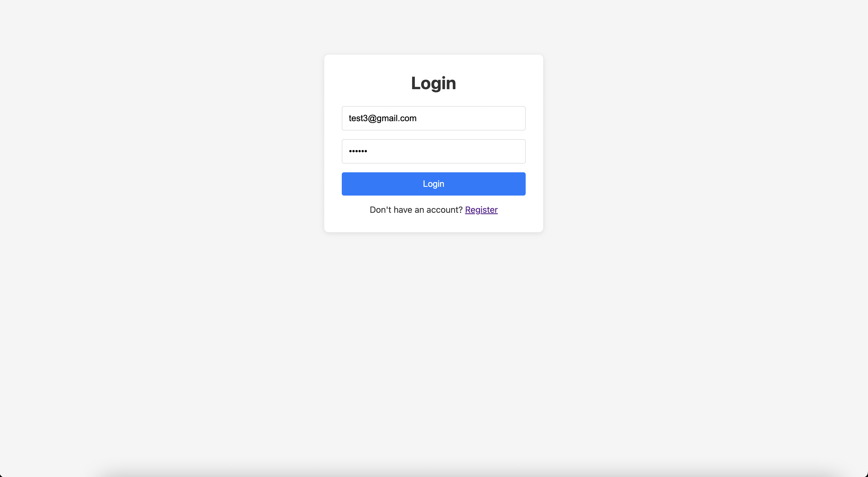Open the Register link
The image size is (868, 477).
481,210
